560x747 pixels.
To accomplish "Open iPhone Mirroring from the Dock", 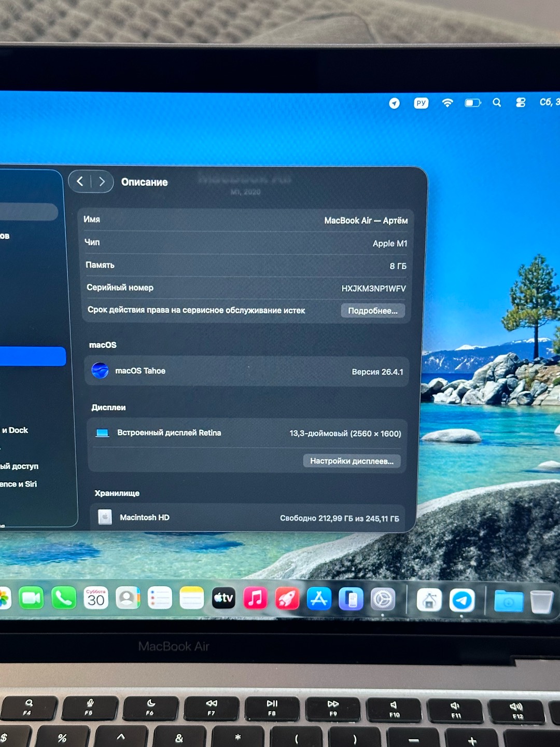I will 351,599.
